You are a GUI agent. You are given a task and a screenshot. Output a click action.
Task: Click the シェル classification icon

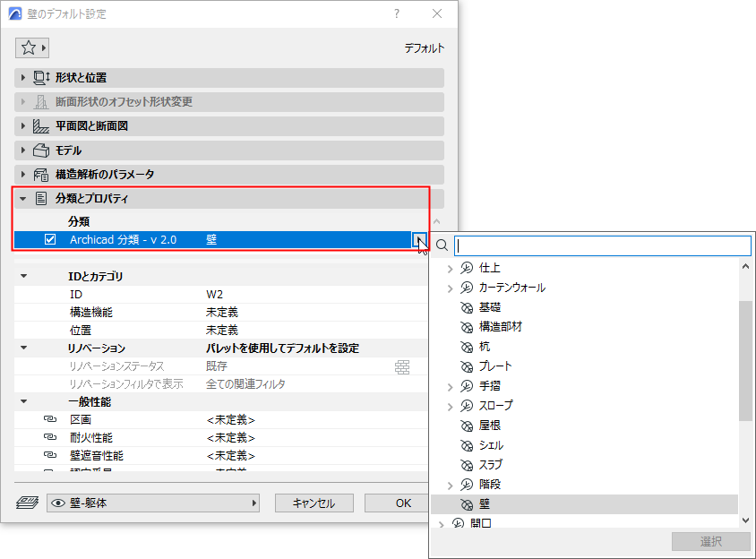(x=467, y=445)
